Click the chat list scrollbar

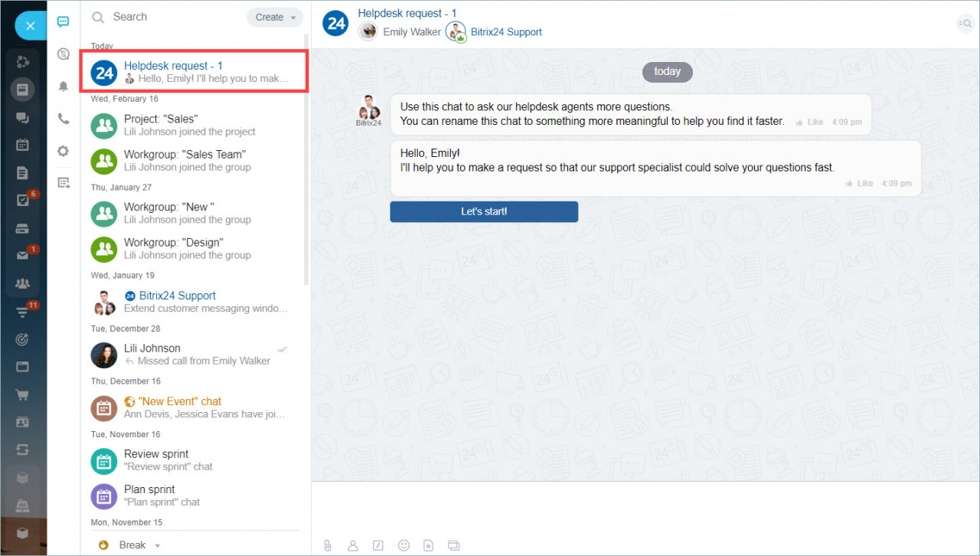click(306, 159)
